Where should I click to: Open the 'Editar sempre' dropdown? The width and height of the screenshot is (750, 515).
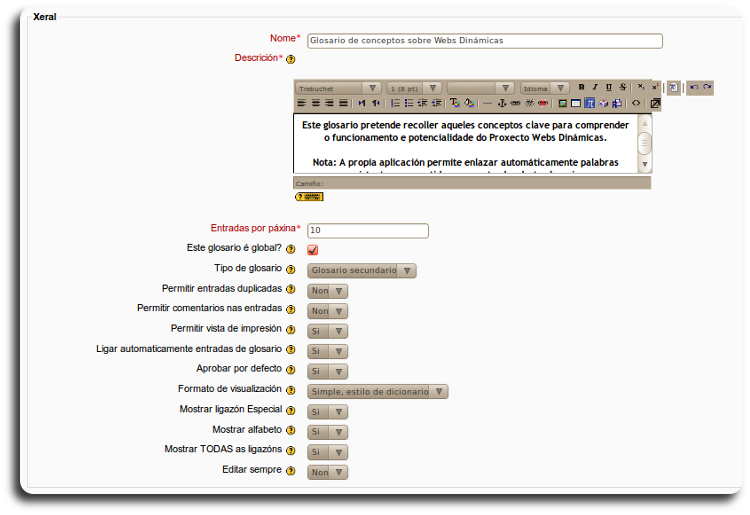pos(327,472)
